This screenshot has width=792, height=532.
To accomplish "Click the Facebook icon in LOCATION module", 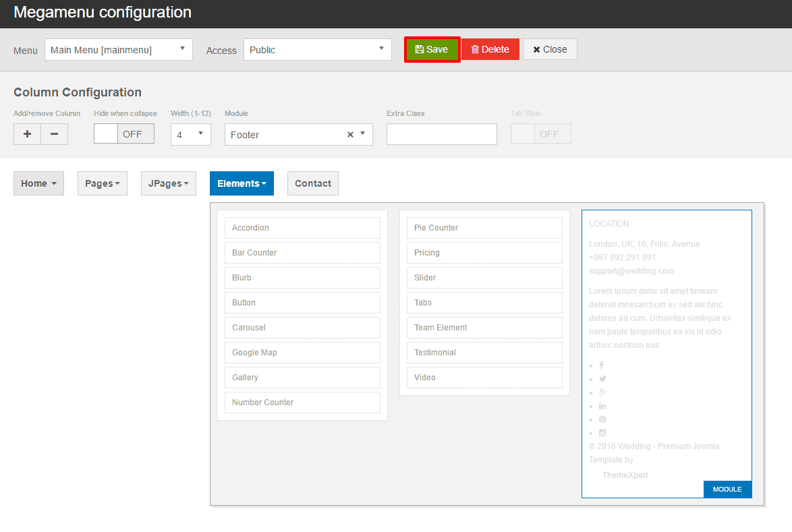I will (x=601, y=365).
